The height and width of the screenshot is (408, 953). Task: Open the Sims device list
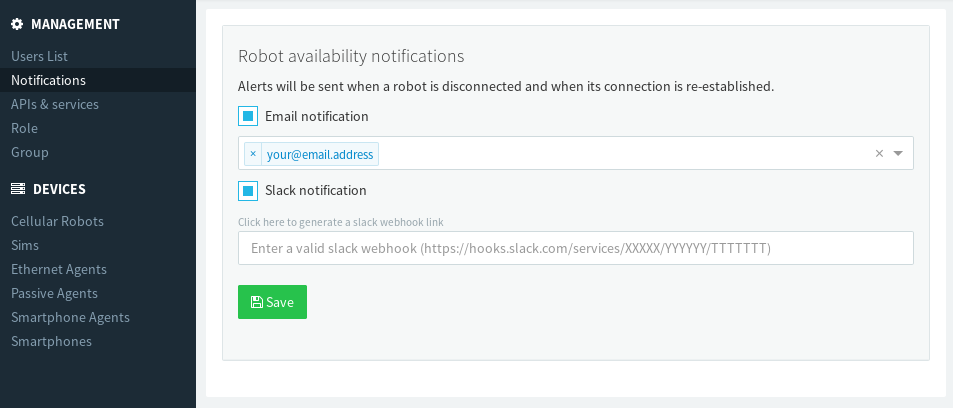25,245
